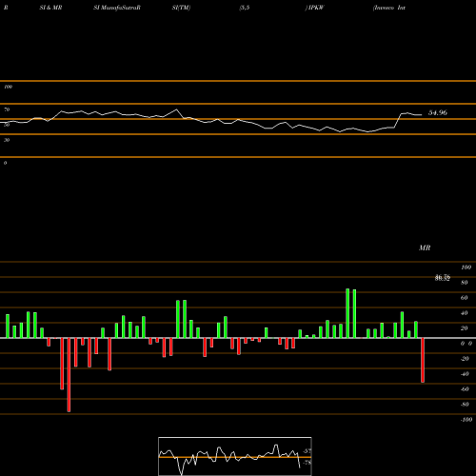
Task: Click the RSI scale label 100
Action: 8,87
